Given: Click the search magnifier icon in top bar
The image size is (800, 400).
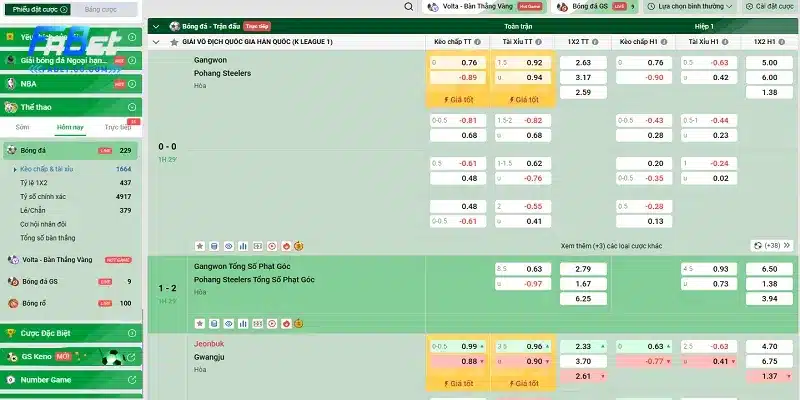Looking at the screenshot, I should click(407, 6).
